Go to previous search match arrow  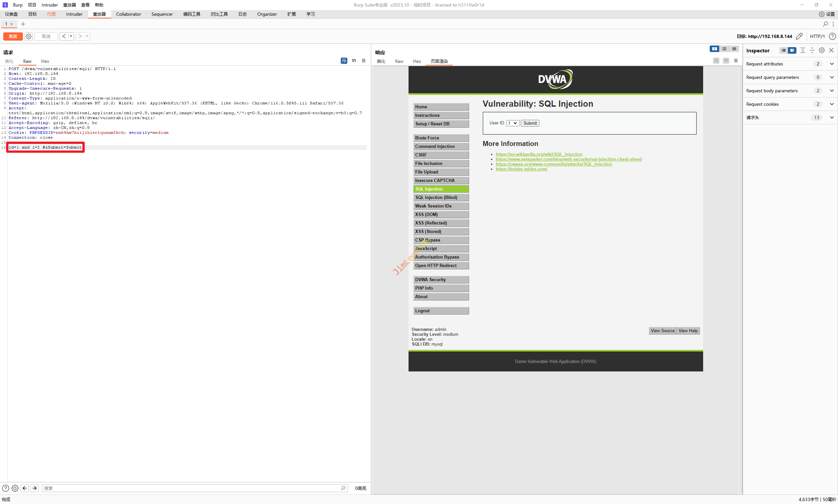[x=25, y=488]
